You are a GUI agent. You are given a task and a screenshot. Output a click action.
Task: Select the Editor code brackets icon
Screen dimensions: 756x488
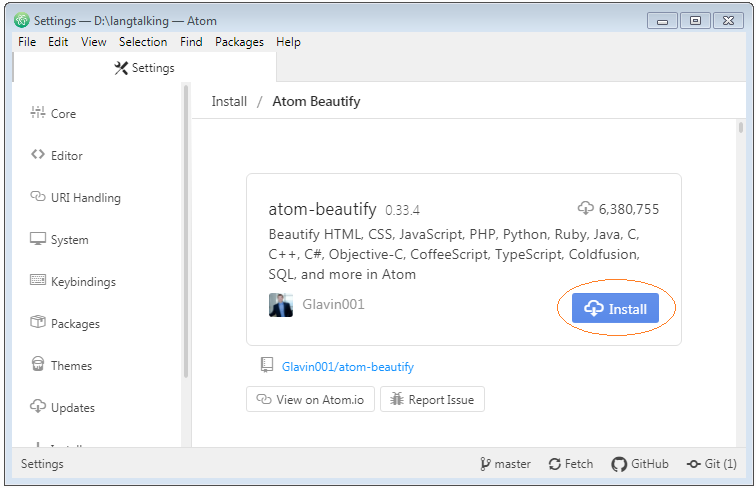pyautogui.click(x=38, y=154)
